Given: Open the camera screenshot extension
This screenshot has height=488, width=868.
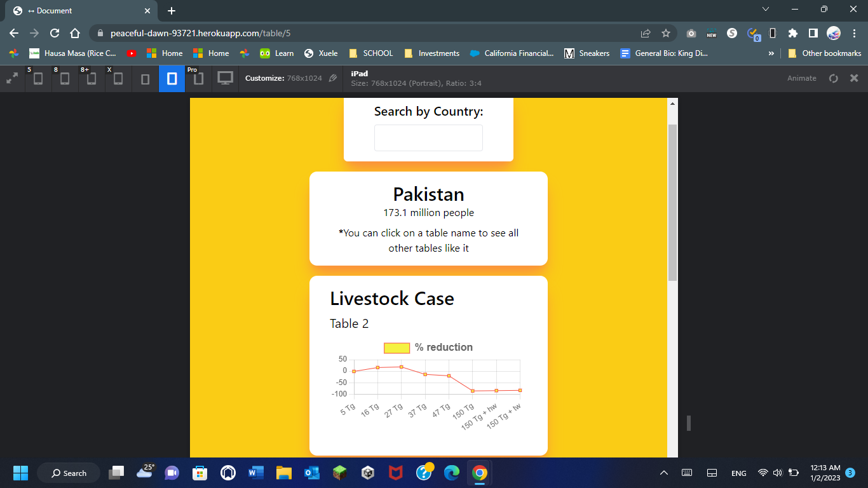Looking at the screenshot, I should click(x=691, y=33).
